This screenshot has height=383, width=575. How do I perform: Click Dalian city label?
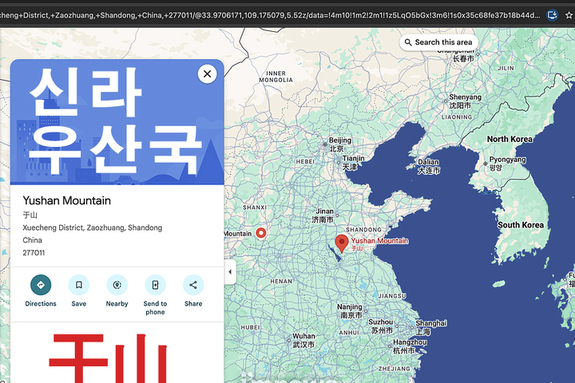[429, 166]
